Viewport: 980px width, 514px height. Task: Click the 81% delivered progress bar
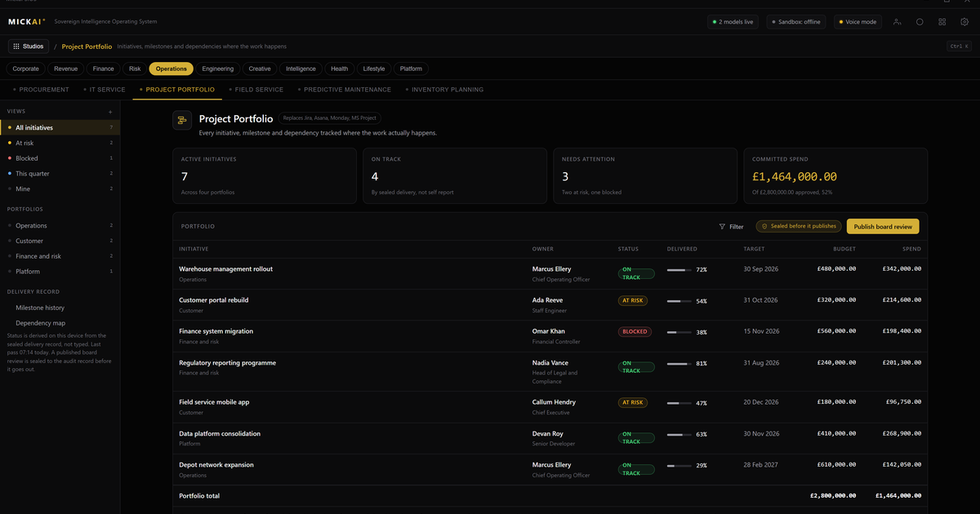(679, 363)
